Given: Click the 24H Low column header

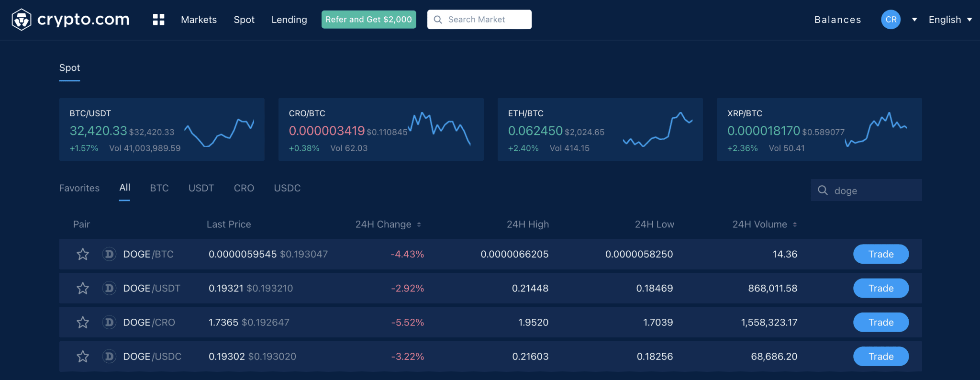Looking at the screenshot, I should click(x=654, y=224).
